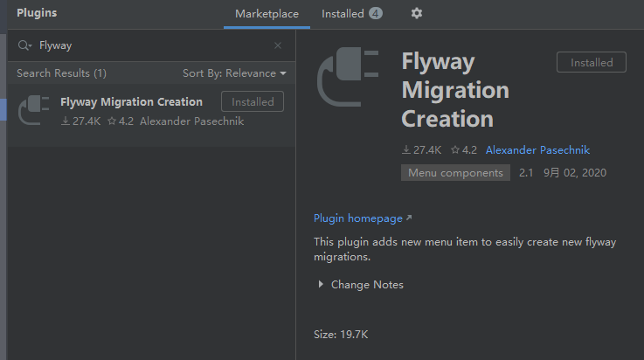Click the 4.2 rating in details pane
Image resolution: width=644 pixels, height=360 pixels.
click(x=464, y=150)
